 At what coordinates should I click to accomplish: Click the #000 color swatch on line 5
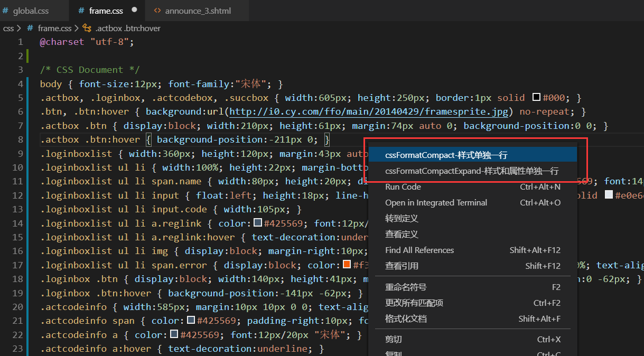536,97
